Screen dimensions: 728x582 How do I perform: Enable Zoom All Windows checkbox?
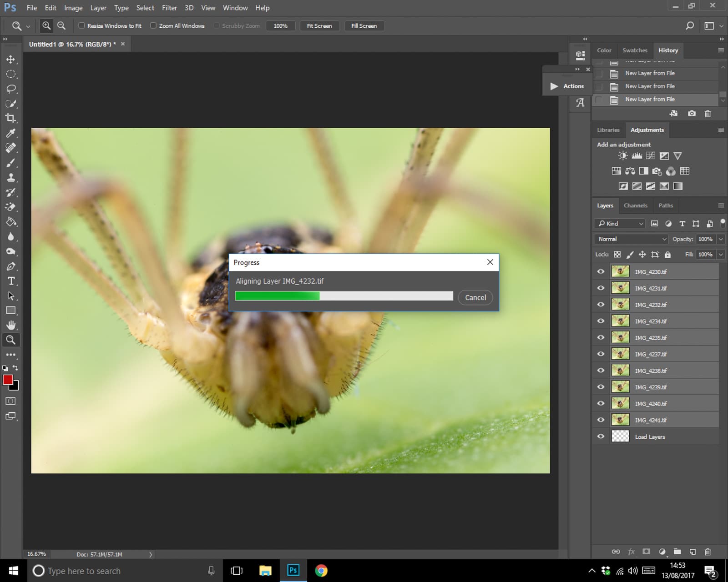153,26
